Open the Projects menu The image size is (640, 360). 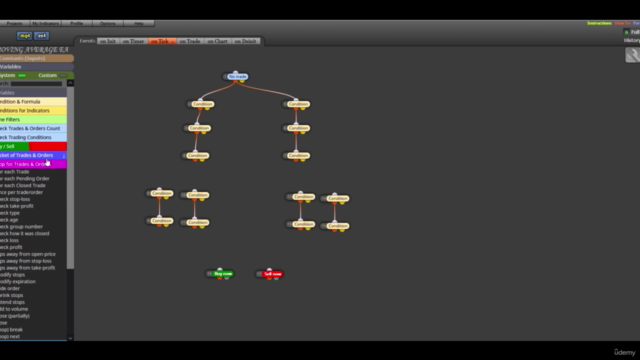14,24
